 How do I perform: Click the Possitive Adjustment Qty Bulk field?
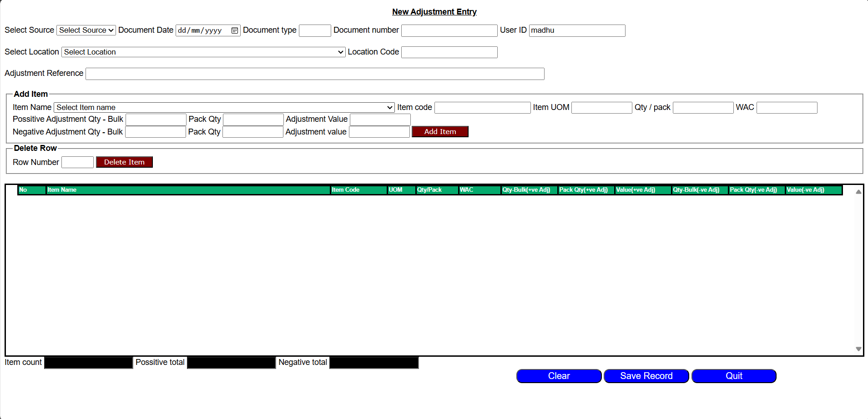coord(156,120)
